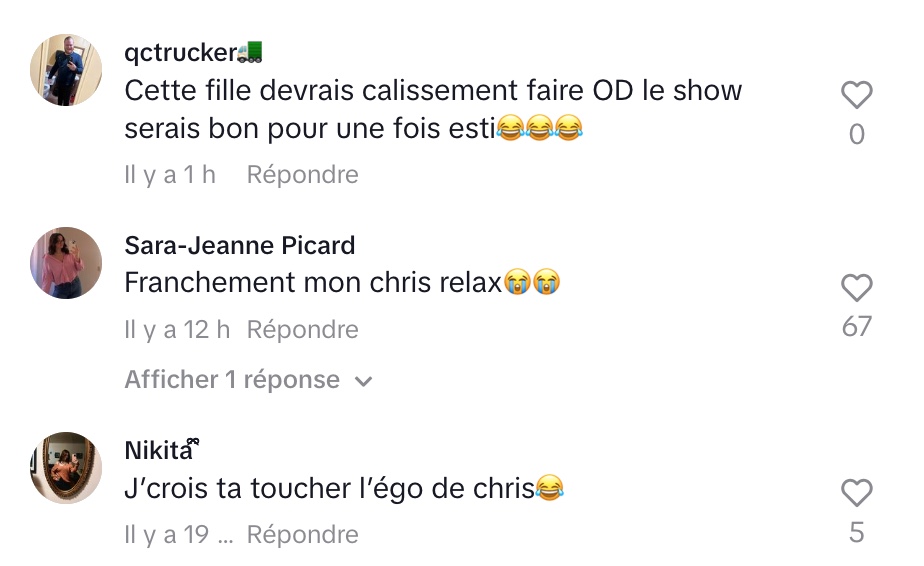This screenshot has width=924, height=566.
Task: Click the 'Il y a 12 h' timestamp
Action: 177,330
